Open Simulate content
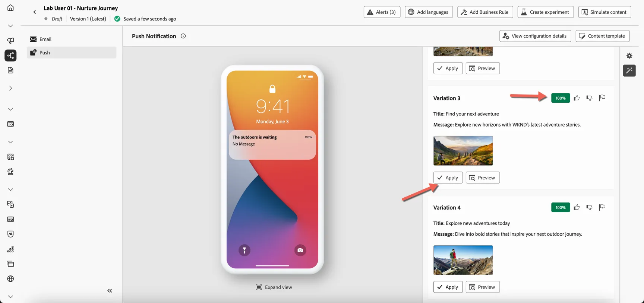Screen dimensions: 644x303 (x=604, y=12)
